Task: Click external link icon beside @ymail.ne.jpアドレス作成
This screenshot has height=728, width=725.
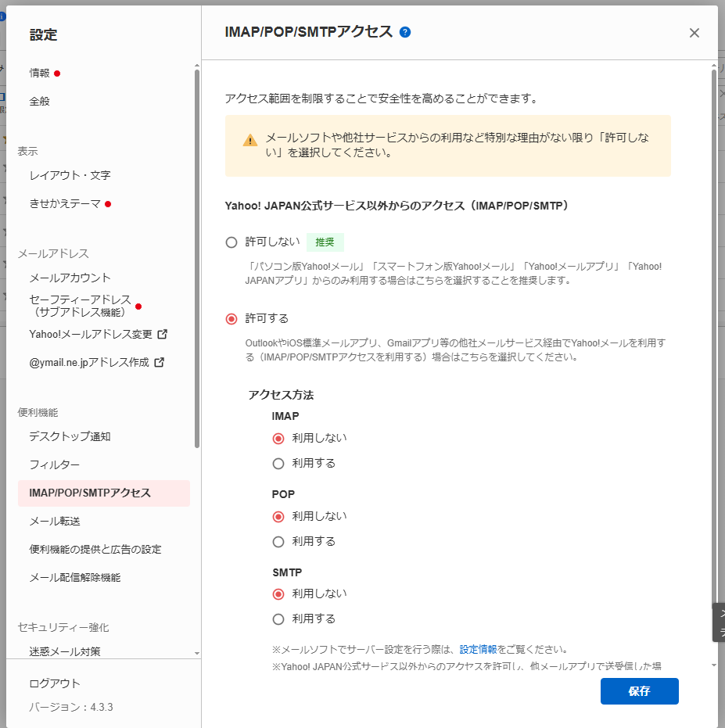Action: pos(160,362)
